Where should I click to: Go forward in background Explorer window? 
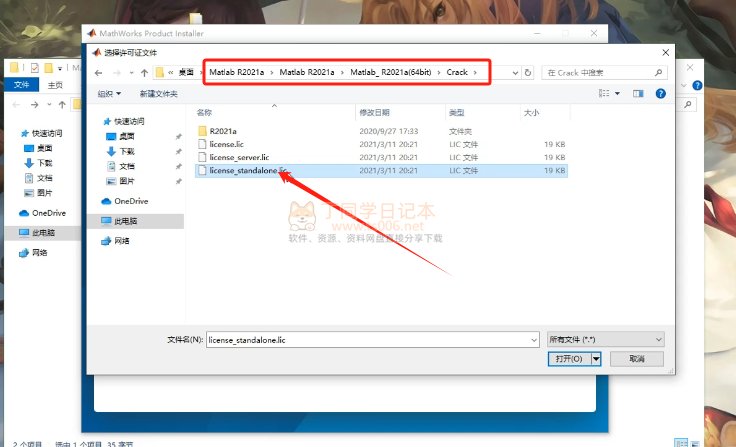(34, 105)
